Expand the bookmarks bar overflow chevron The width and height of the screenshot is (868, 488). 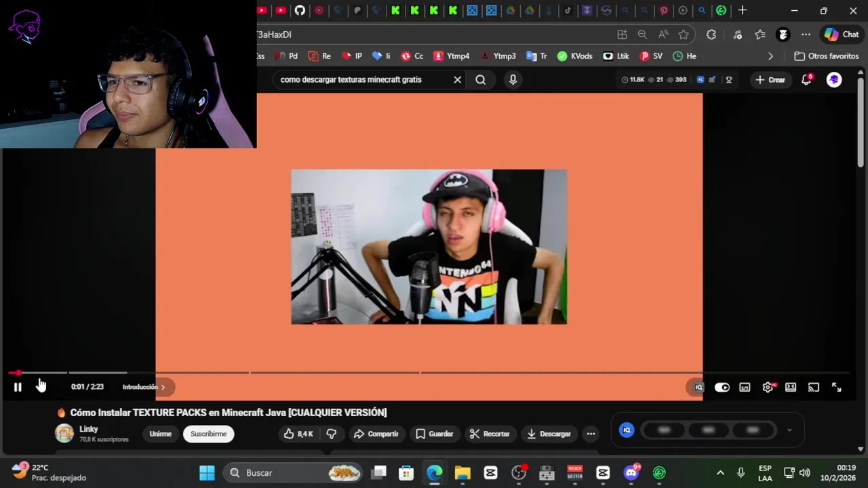[x=770, y=56]
